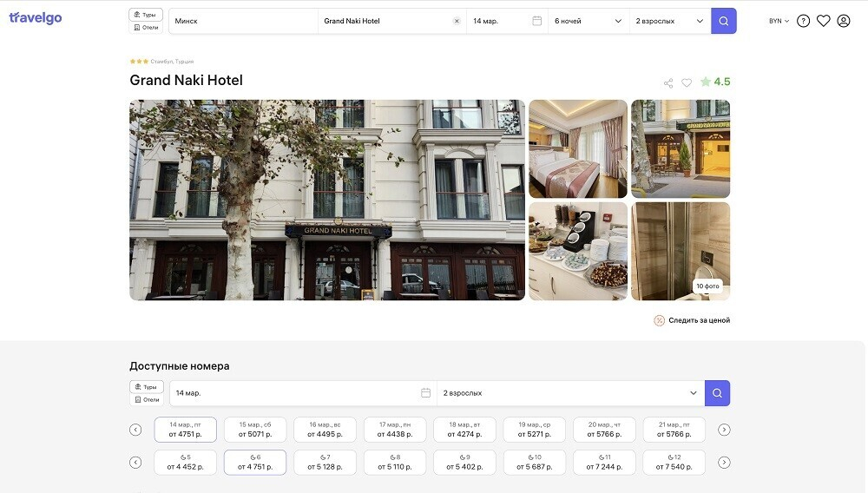Select the 16 мар. date price option
The width and height of the screenshot is (868, 493).
(x=324, y=430)
